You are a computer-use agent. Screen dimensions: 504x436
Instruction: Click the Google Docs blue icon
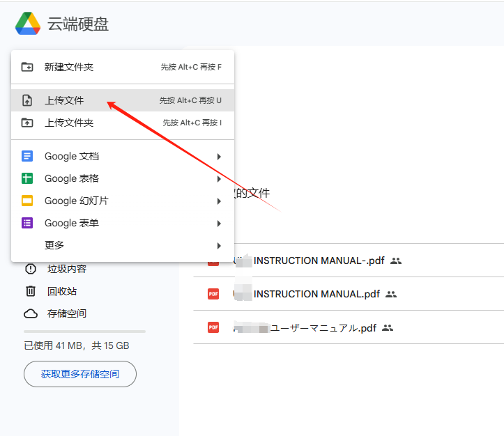point(27,156)
